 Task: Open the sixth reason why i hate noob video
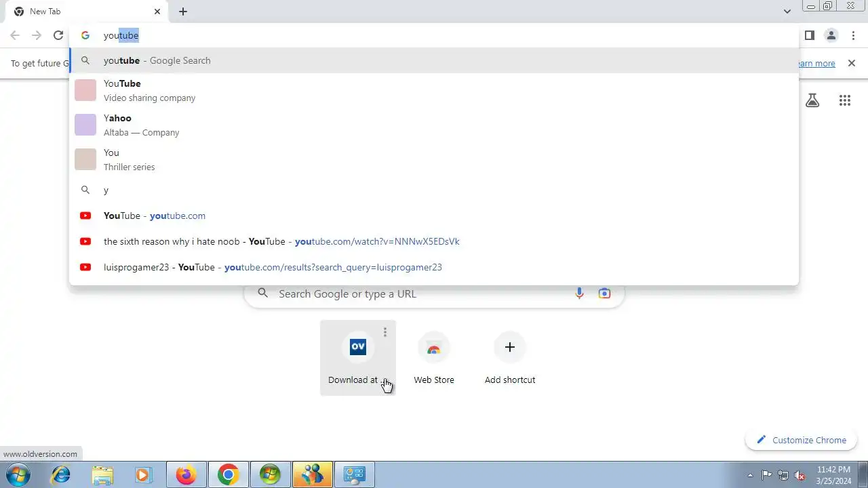click(434, 241)
